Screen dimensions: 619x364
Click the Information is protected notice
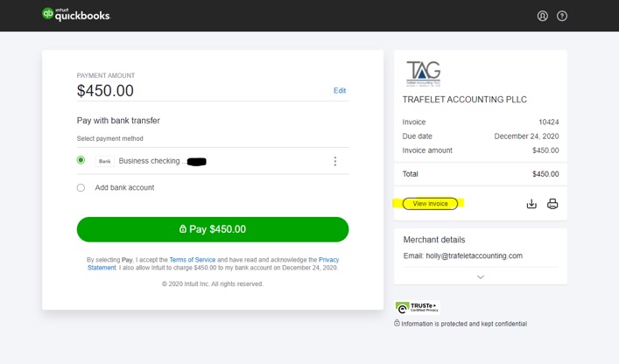[461, 324]
